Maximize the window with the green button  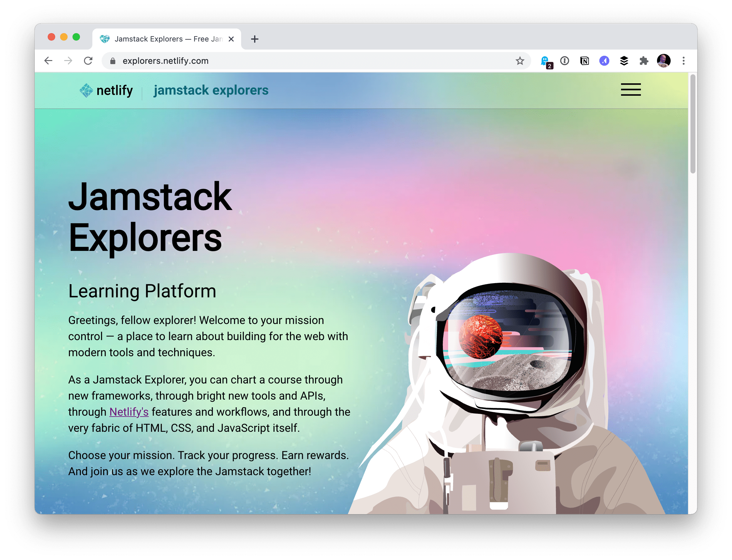click(x=76, y=37)
